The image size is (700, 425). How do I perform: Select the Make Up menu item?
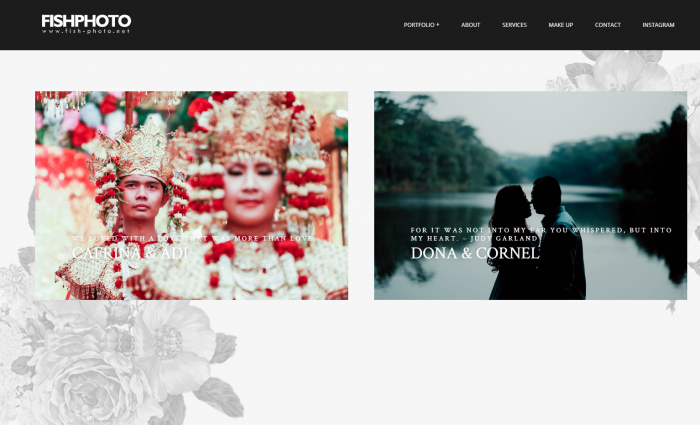point(561,25)
